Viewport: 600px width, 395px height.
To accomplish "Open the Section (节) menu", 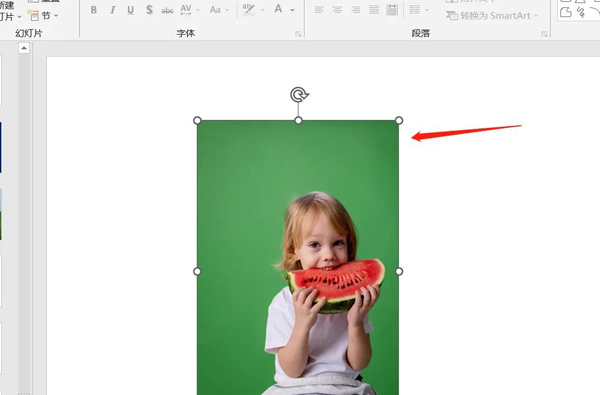I will click(x=44, y=16).
